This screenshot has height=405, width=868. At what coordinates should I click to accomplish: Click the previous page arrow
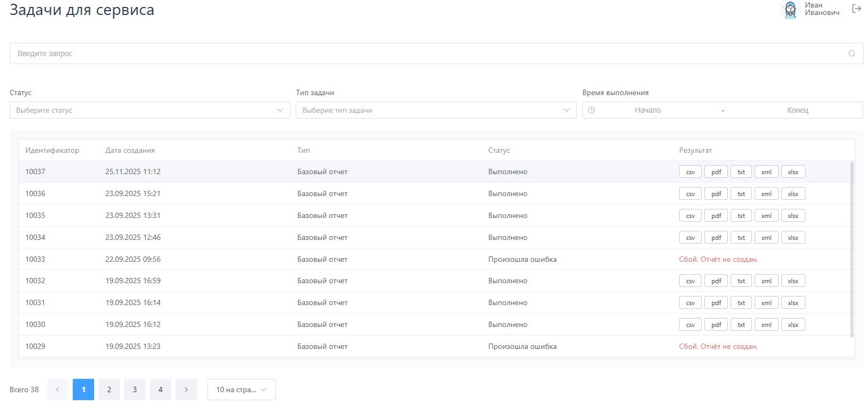pos(58,390)
